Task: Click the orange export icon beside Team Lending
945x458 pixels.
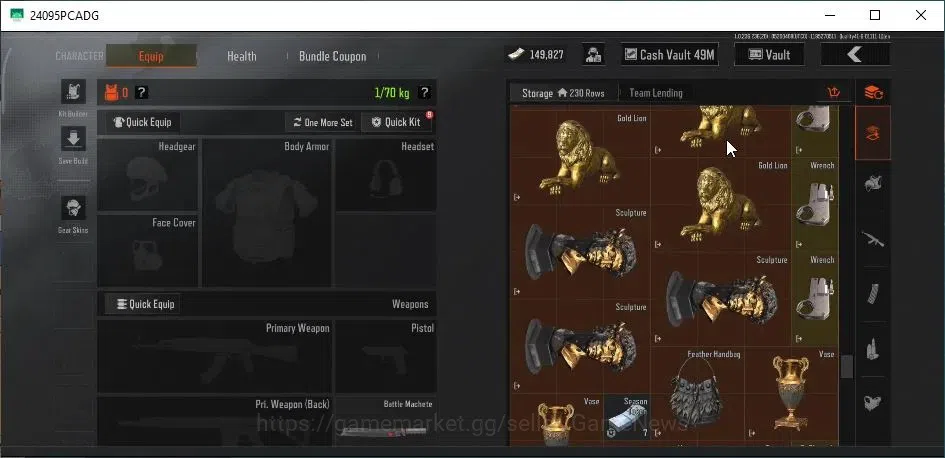Action: point(834,93)
